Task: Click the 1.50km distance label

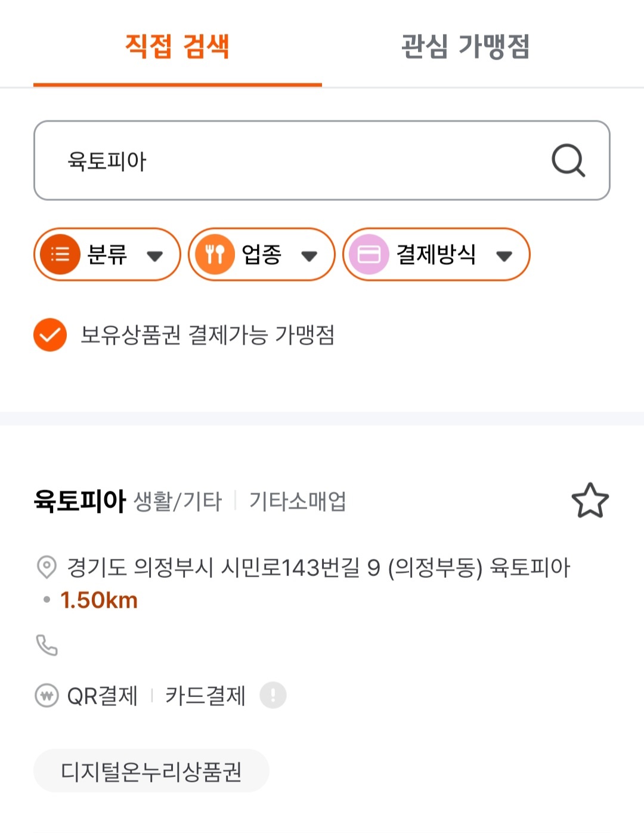Action: pos(99,600)
